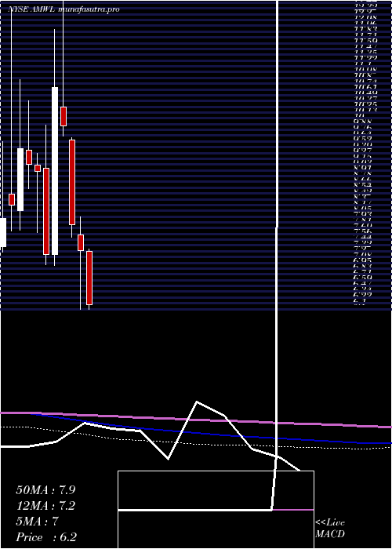Click the 50MA : 7.9 label
This screenshot has width=392, height=549.
click(45, 490)
